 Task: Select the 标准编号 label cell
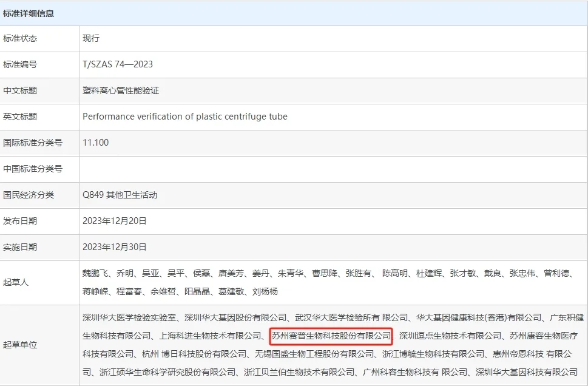(39, 65)
